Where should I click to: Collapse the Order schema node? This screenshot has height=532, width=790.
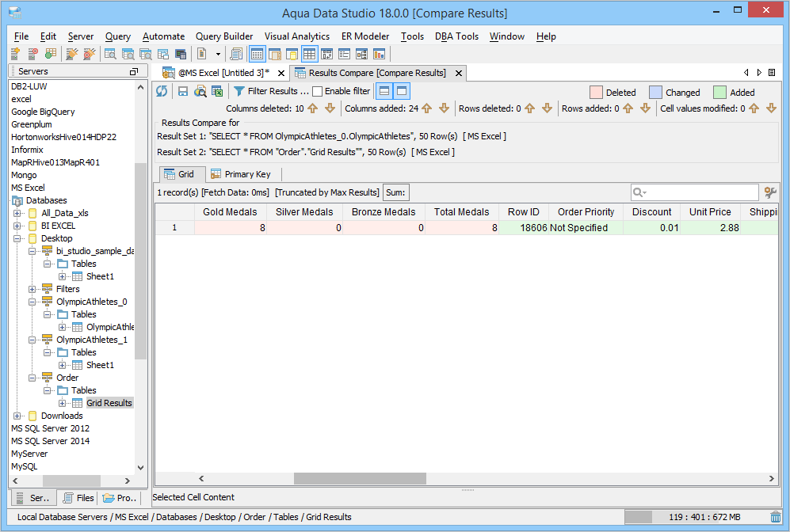pos(32,378)
